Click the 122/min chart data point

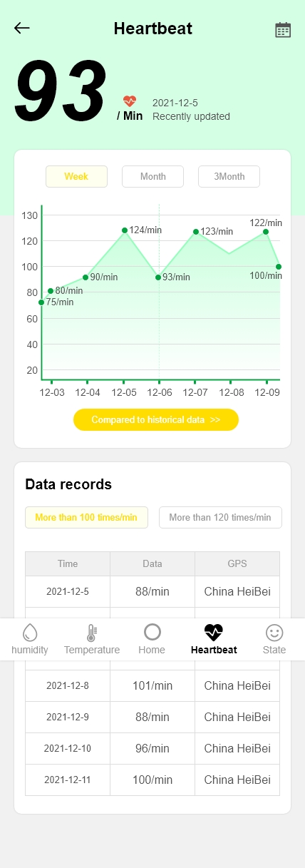(266, 232)
